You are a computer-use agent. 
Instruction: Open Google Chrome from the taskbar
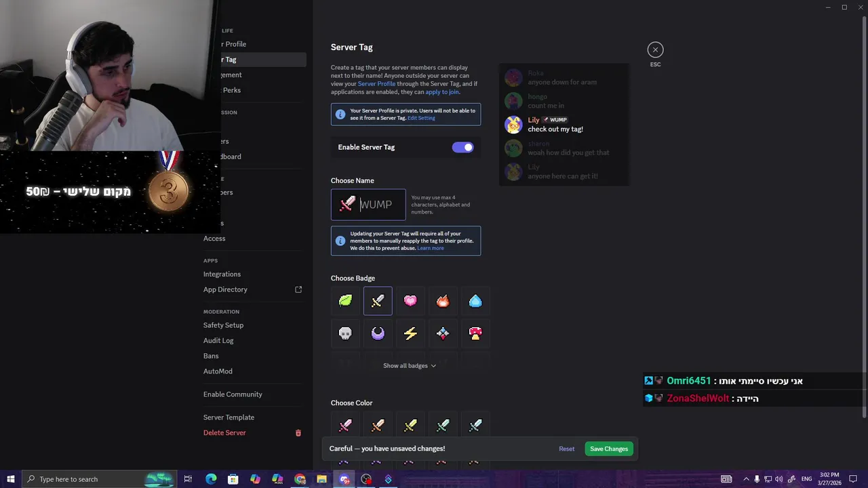[300, 479]
